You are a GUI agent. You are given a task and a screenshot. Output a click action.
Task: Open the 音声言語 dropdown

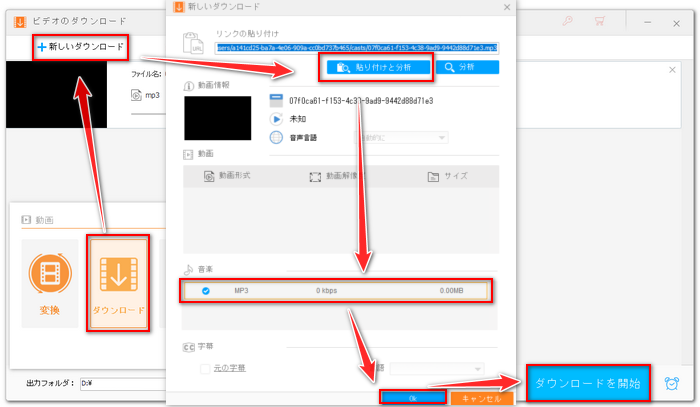click(x=401, y=138)
